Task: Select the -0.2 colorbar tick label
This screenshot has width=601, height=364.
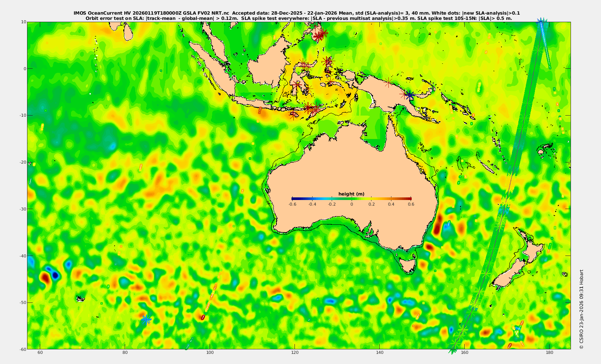Action: click(332, 205)
